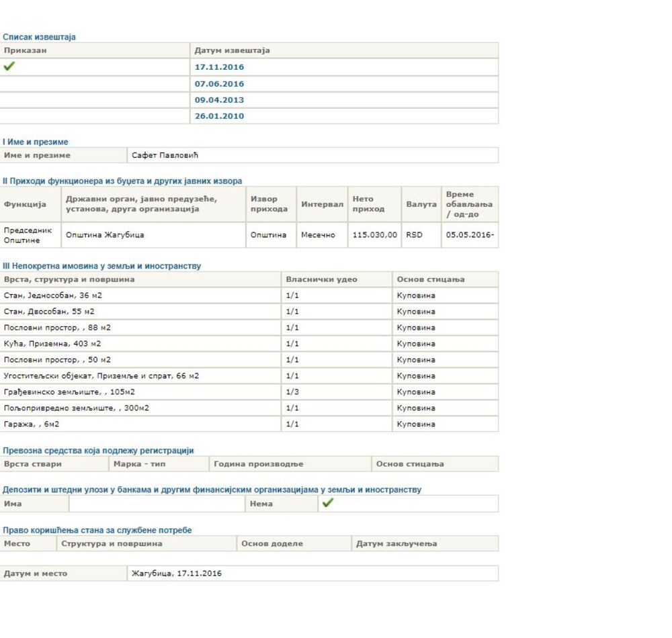Select row Стан, Једнособан, 36 м2
The image size is (672, 638).
pyautogui.click(x=53, y=295)
